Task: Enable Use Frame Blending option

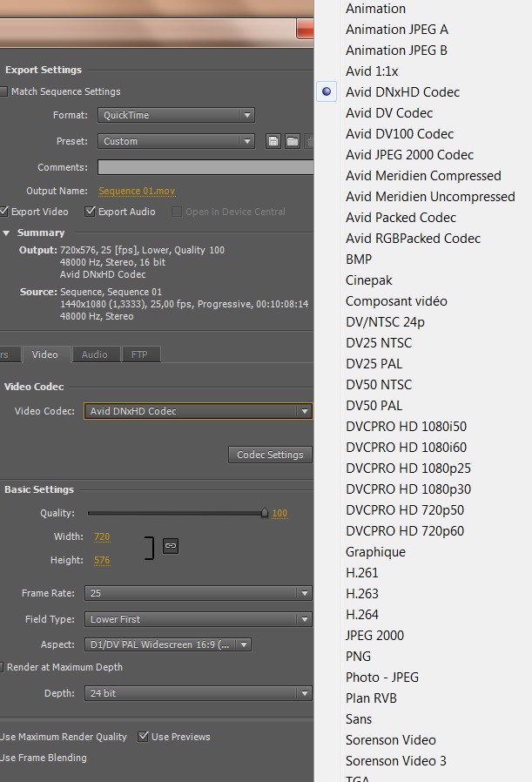Action: [x=44, y=758]
